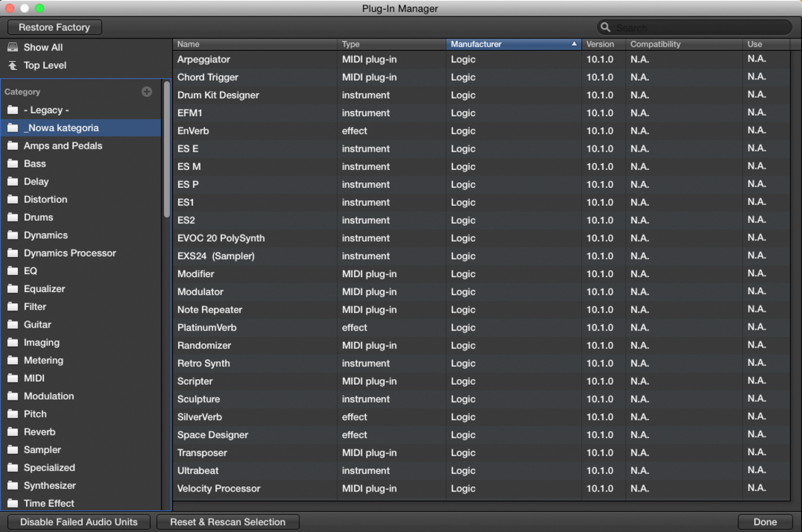Click the Filter folder icon

click(x=13, y=307)
